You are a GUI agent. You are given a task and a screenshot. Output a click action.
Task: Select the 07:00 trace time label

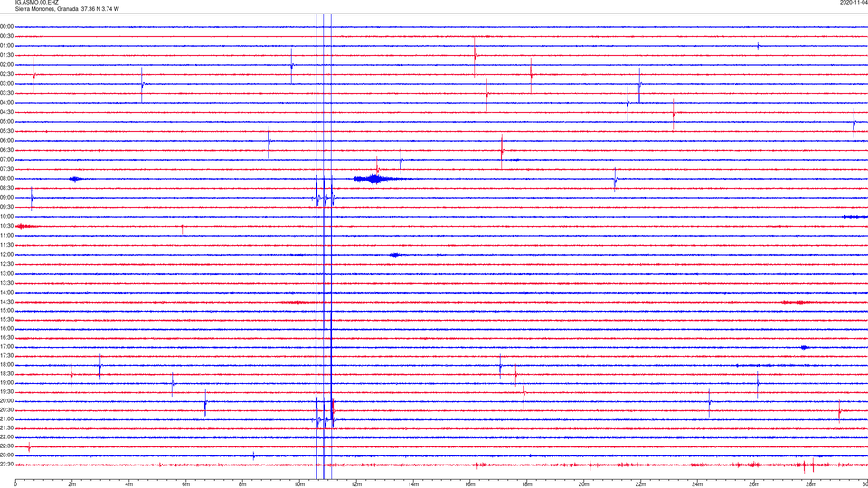pyautogui.click(x=6, y=159)
